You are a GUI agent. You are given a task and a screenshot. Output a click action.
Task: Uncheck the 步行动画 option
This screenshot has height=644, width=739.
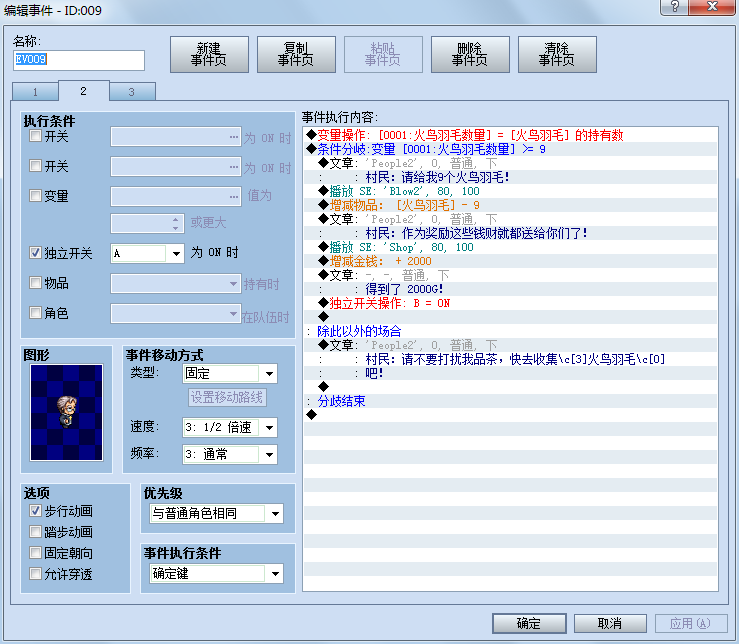[35, 511]
